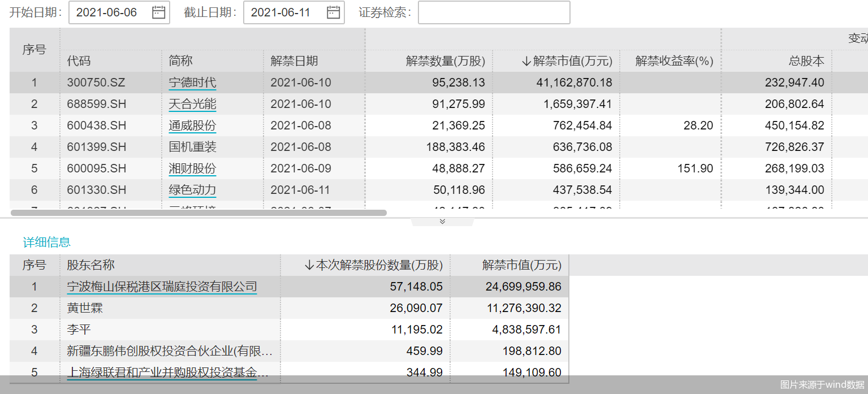This screenshot has height=394, width=868.
Task: Open the 通威股份 stock link
Action: (x=192, y=125)
